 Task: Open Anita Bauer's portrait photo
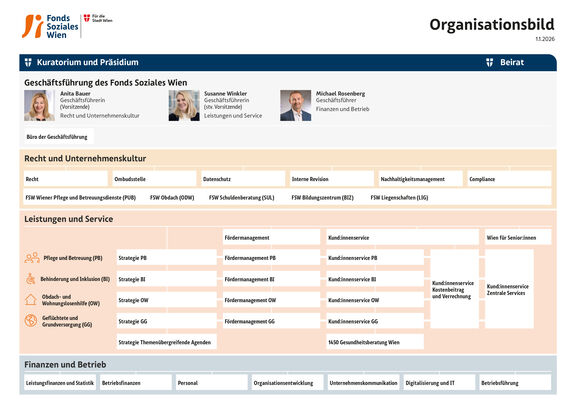coord(39,106)
